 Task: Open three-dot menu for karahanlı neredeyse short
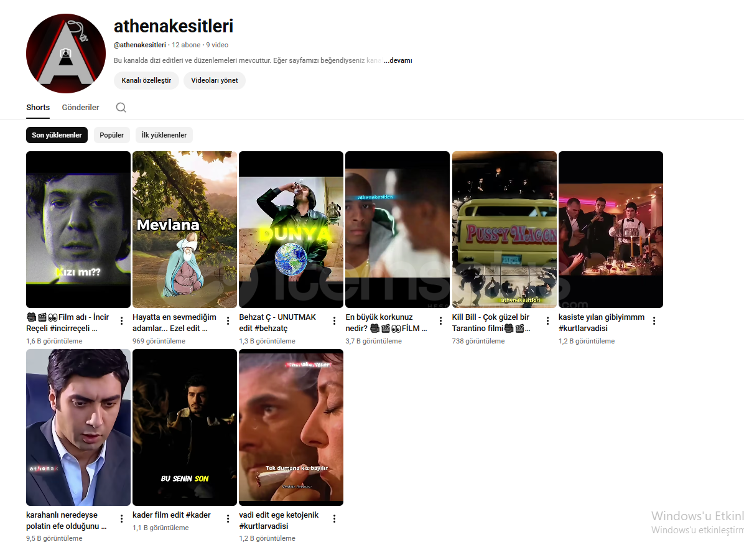click(x=121, y=519)
